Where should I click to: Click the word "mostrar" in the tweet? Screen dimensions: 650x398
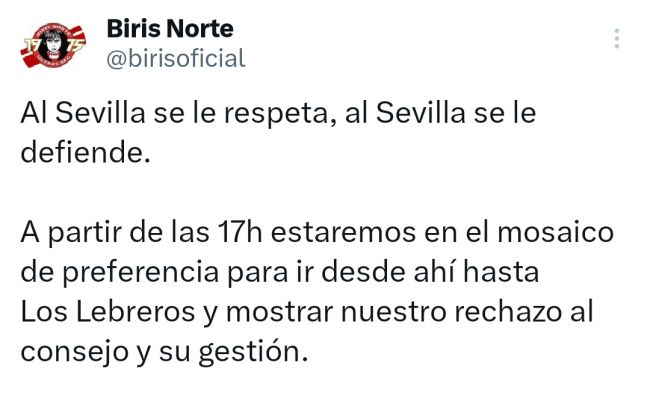pyautogui.click(x=279, y=313)
